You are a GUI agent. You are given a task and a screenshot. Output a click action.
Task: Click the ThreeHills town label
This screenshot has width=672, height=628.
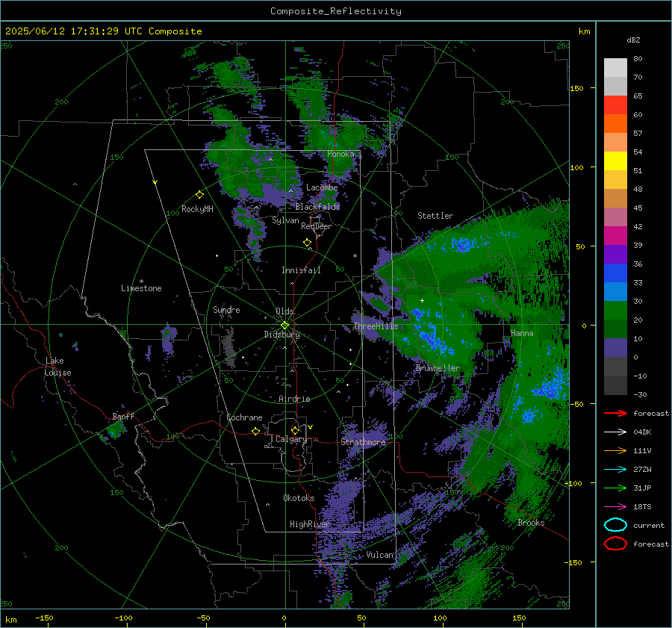pyautogui.click(x=376, y=326)
